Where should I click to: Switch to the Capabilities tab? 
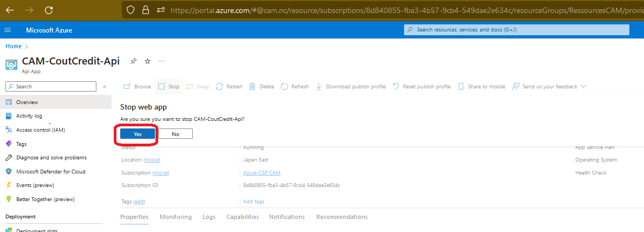242,217
